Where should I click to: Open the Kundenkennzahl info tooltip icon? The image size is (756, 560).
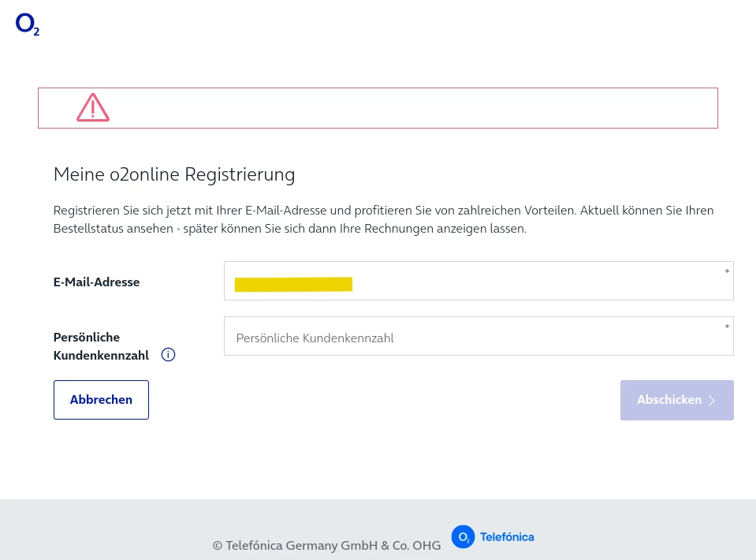point(168,355)
